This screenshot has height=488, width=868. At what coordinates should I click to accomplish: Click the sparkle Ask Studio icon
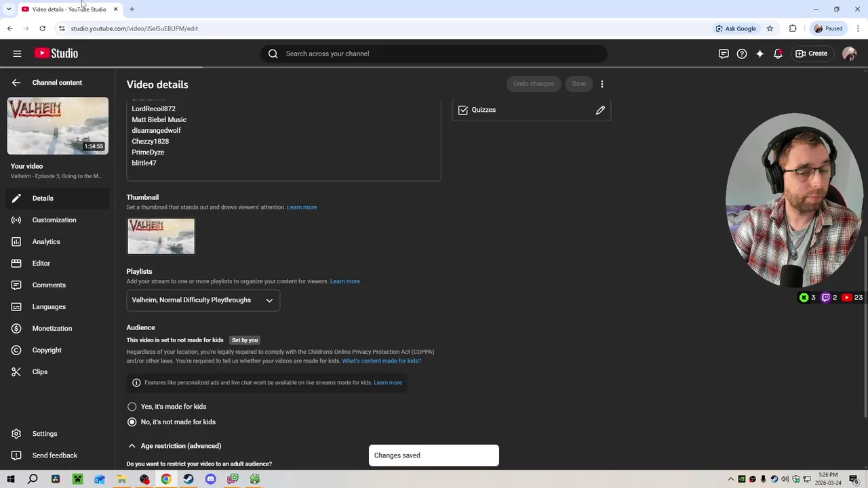point(760,54)
